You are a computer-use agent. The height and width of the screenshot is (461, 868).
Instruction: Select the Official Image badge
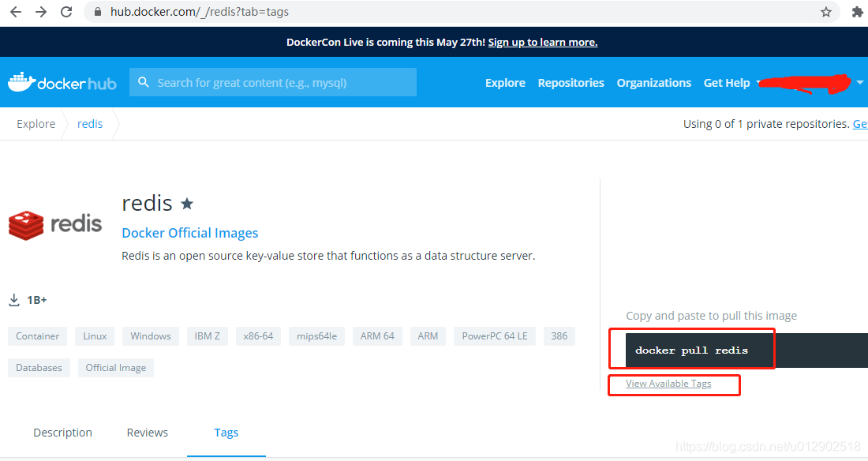[x=115, y=367]
